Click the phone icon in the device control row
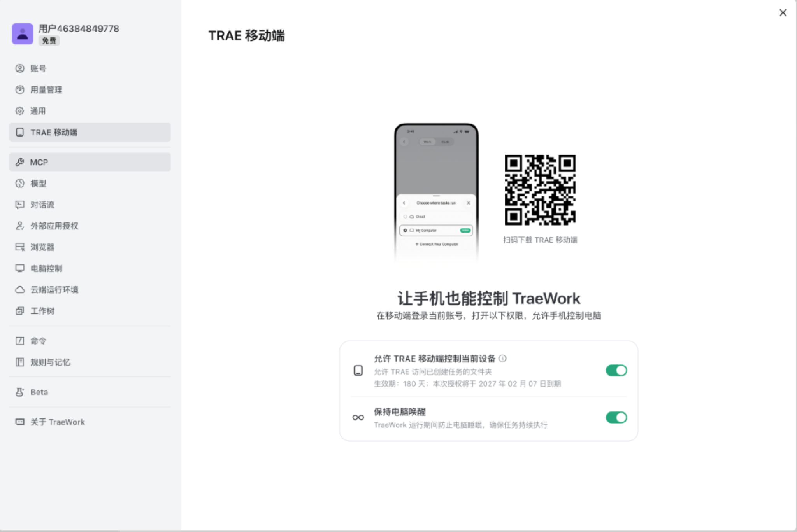Viewport: 797px width, 532px height. tap(358, 371)
